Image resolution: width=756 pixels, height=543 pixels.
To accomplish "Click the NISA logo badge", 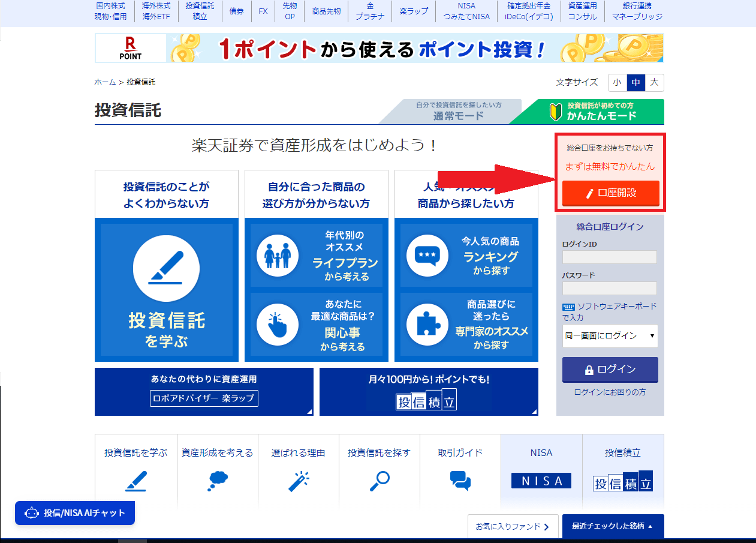I will pyautogui.click(x=541, y=481).
